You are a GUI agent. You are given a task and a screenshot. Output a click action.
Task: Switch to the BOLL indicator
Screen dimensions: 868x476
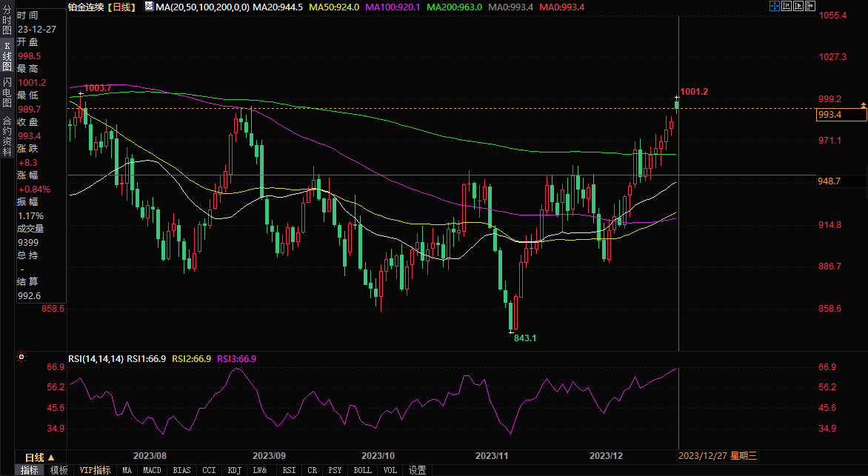[x=362, y=470]
